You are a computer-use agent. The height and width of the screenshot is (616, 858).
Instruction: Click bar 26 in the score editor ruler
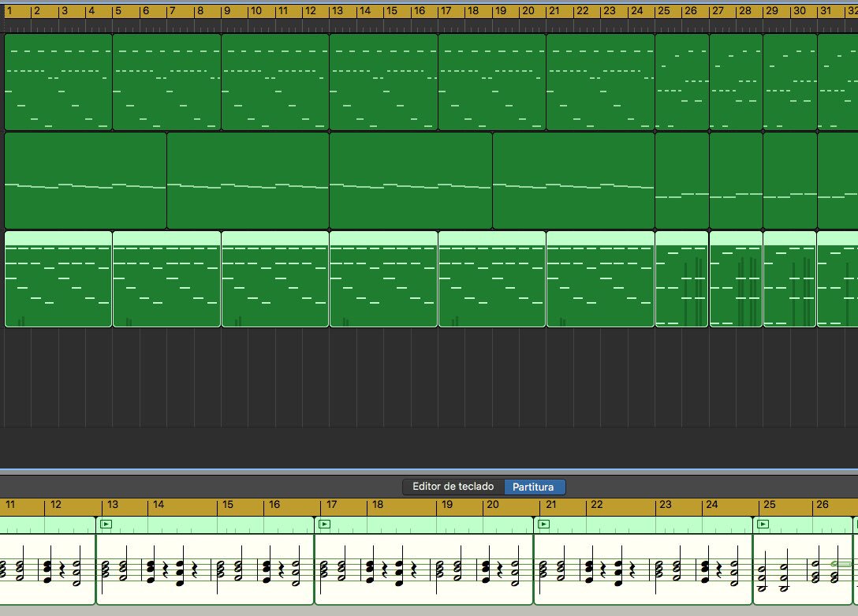pos(823,505)
